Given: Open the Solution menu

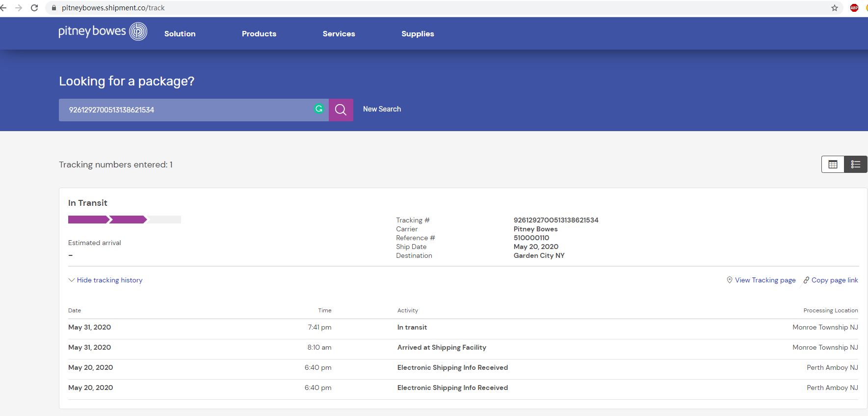Looking at the screenshot, I should [x=180, y=34].
